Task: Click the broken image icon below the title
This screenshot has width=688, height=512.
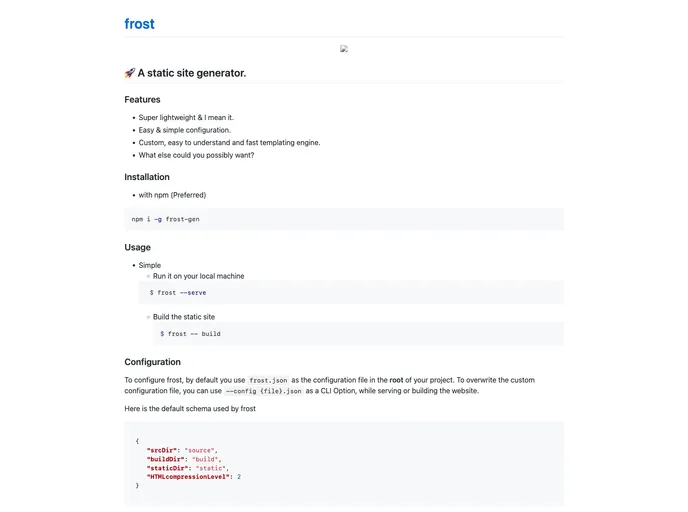Action: [344, 49]
